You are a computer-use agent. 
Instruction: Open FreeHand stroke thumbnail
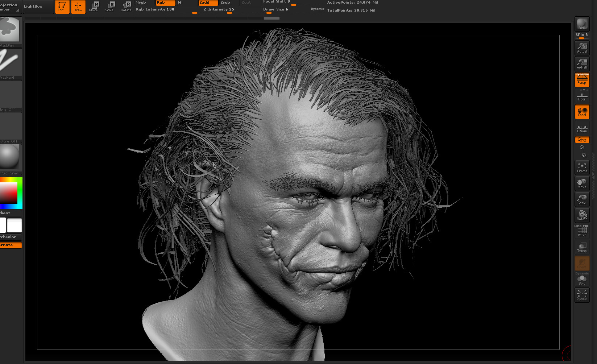click(x=10, y=63)
